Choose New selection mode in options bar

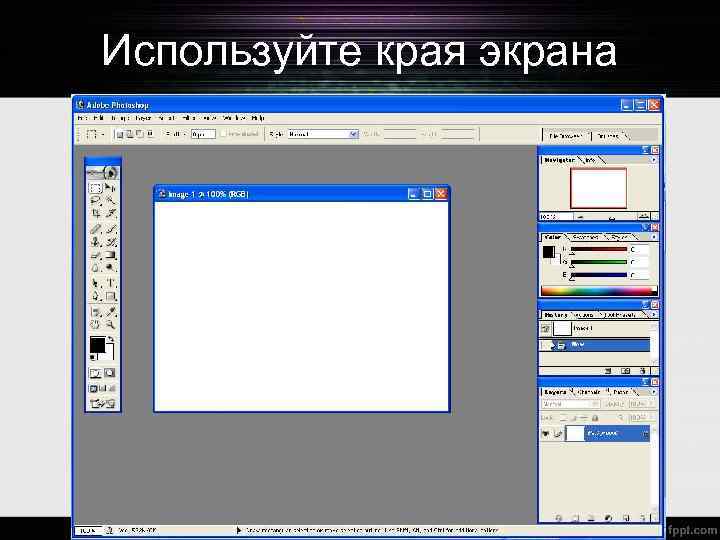[x=120, y=134]
